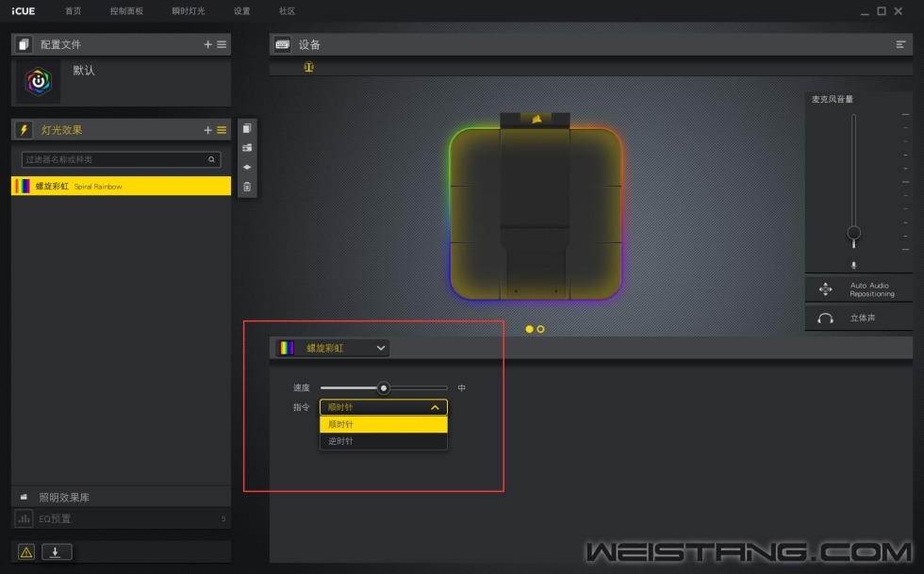The width and height of the screenshot is (924, 574).
Task: Add a new profile in 配置文件
Action: [x=207, y=44]
